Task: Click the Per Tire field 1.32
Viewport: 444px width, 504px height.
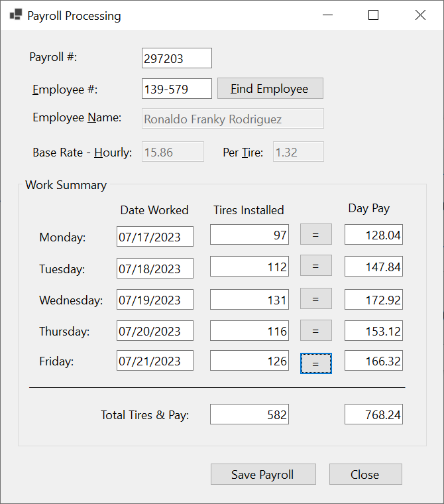Action: 298,152
